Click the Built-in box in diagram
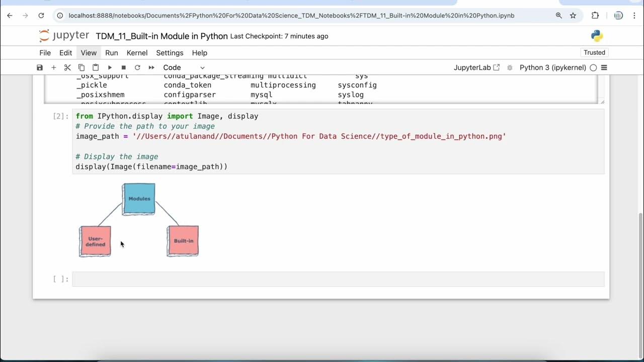 [x=183, y=241]
